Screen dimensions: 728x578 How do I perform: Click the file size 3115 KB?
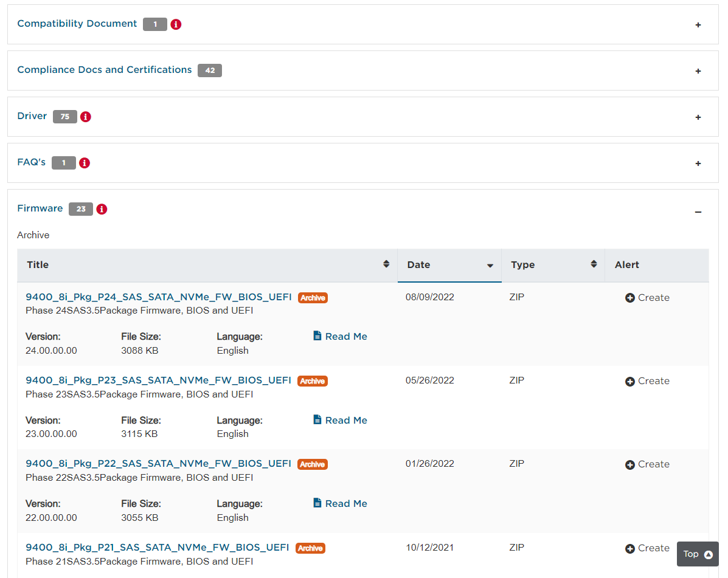click(139, 434)
